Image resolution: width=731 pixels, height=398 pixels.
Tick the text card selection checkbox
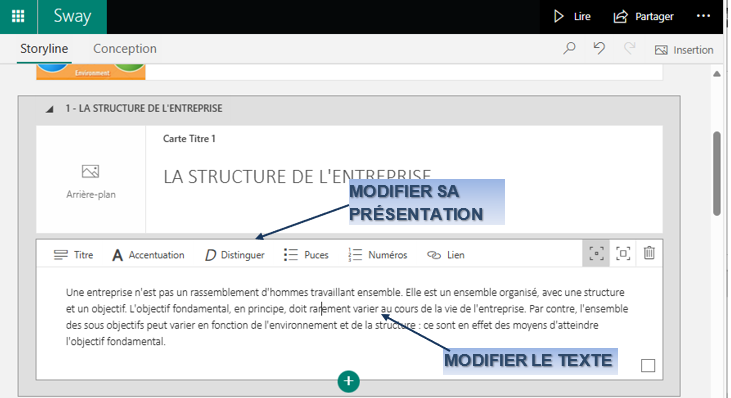click(x=648, y=365)
